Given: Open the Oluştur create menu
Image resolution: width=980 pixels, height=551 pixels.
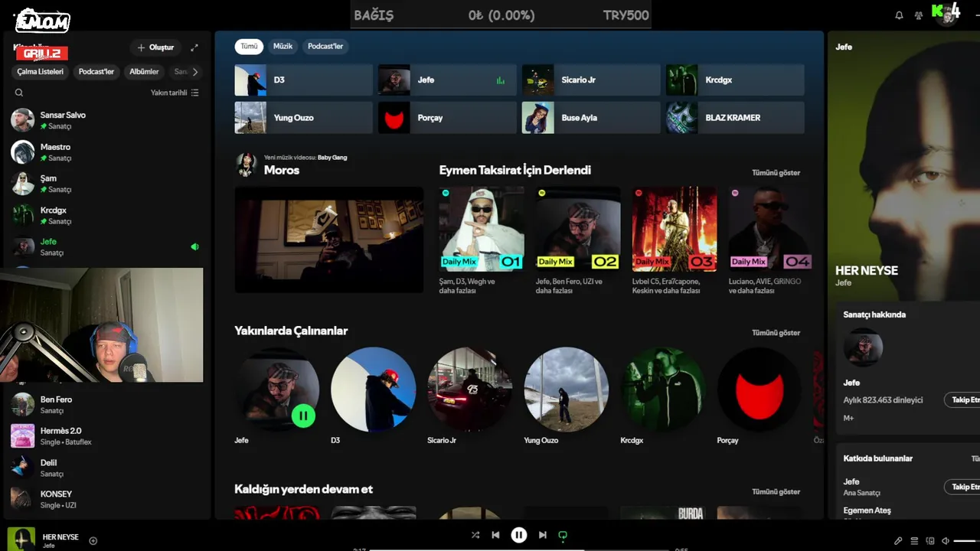Looking at the screenshot, I should coord(155,47).
